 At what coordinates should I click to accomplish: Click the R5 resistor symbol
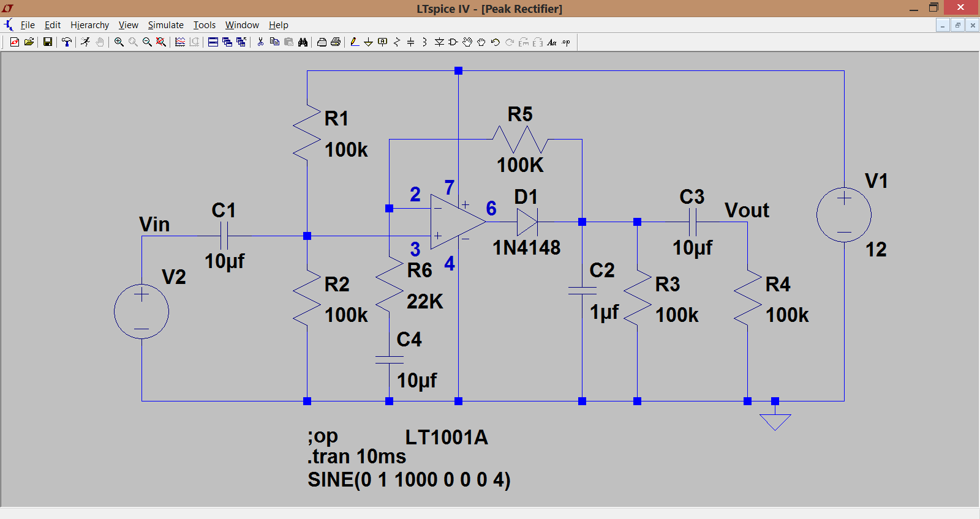pos(520,140)
